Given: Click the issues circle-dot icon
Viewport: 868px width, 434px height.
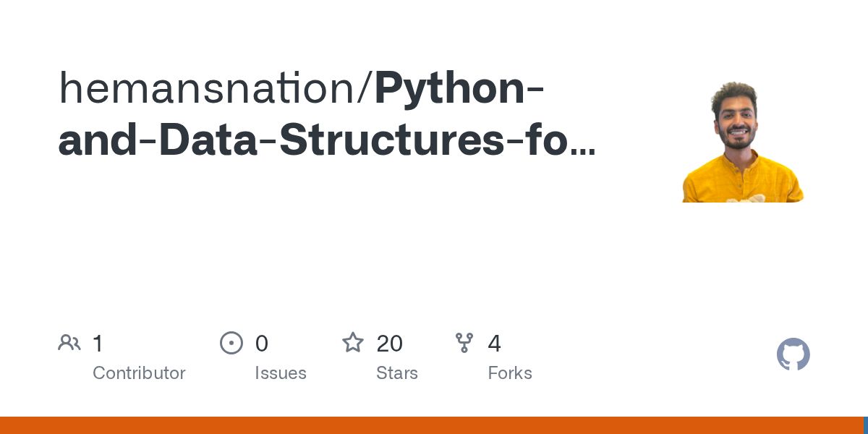Looking at the screenshot, I should 231,343.
